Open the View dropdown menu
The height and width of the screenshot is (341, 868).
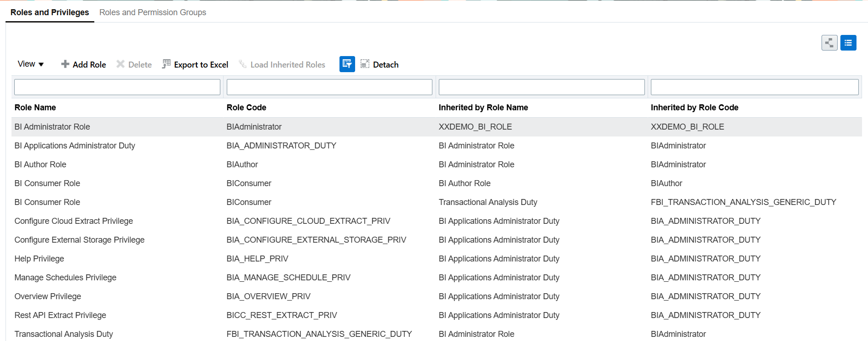(x=30, y=64)
